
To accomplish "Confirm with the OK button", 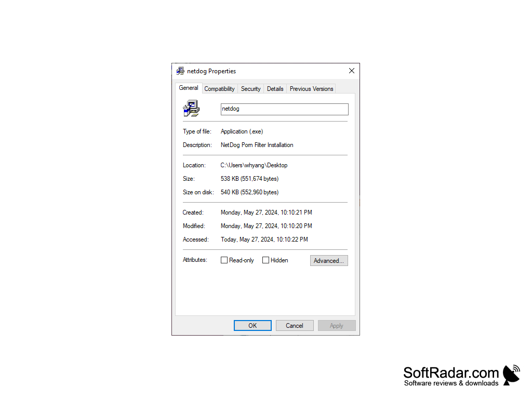I will pos(252,325).
